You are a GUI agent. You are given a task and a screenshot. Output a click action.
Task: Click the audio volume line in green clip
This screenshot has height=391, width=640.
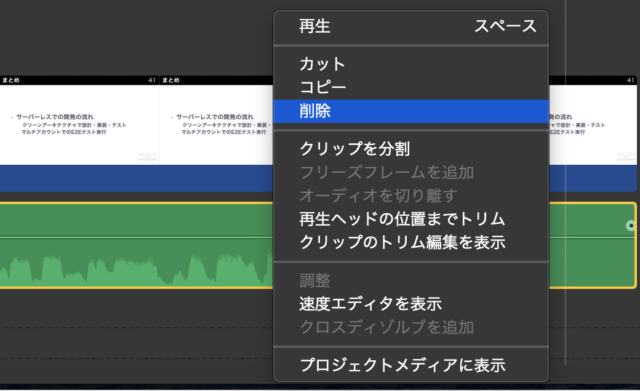click(x=136, y=237)
